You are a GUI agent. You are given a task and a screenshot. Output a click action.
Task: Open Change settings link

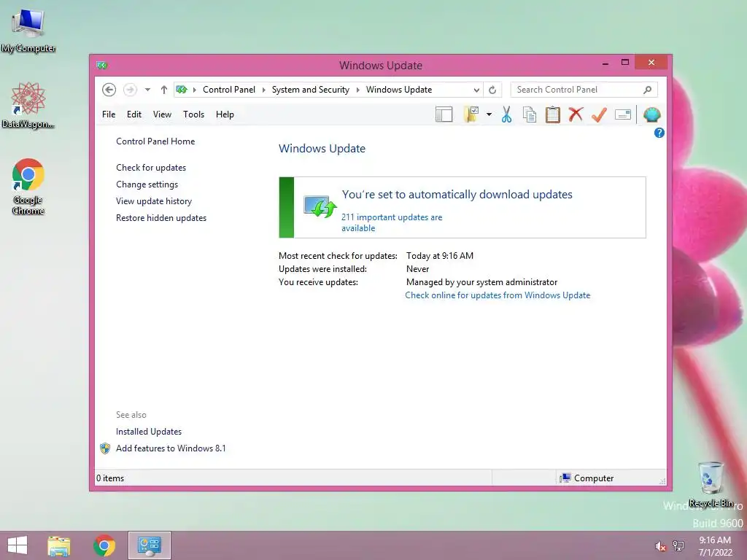[147, 184]
